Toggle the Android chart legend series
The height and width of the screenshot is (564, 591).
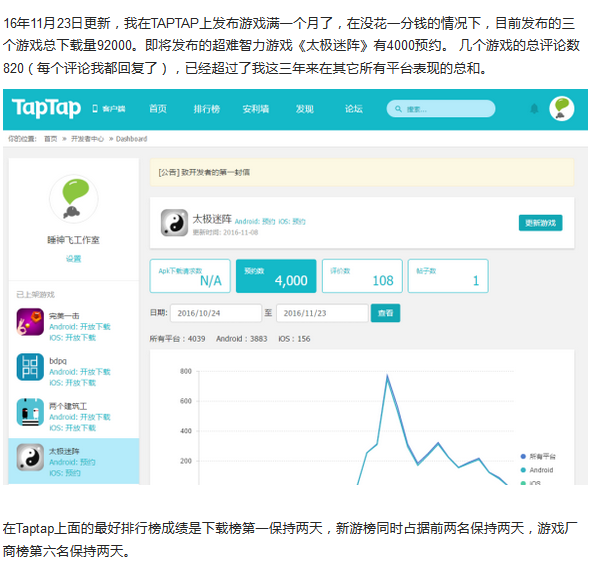537,470
